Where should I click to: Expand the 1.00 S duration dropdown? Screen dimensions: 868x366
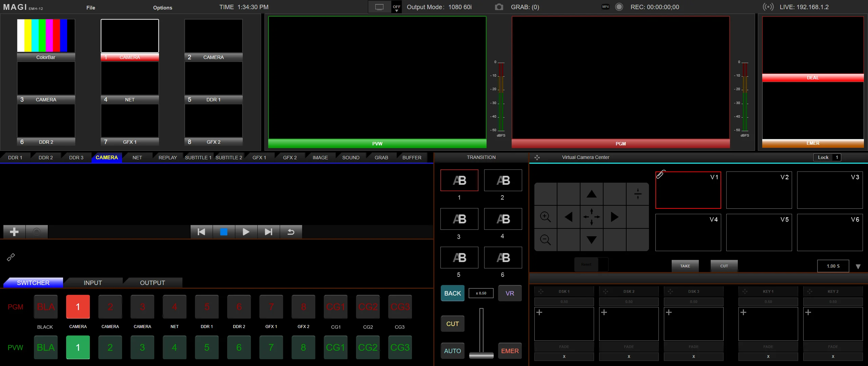tap(858, 266)
